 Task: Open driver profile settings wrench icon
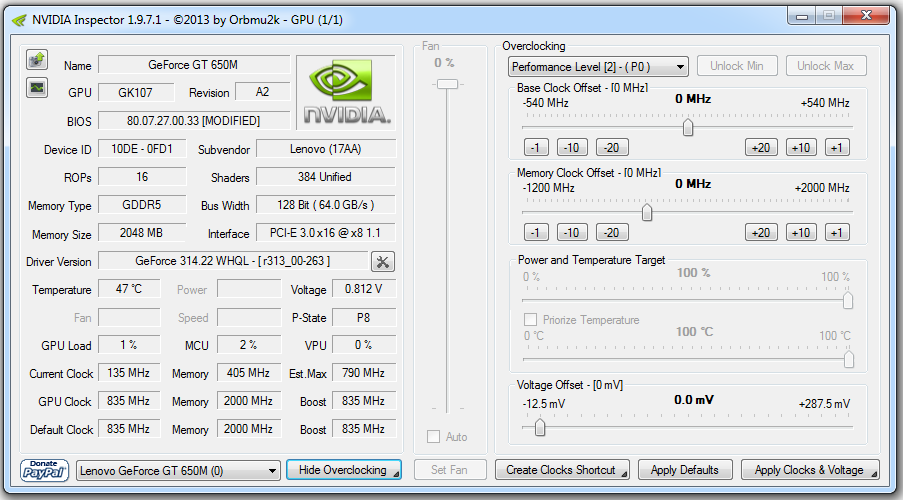382,262
